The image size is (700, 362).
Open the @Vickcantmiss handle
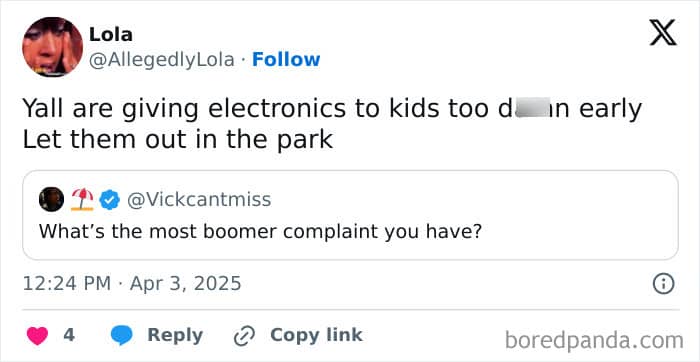click(x=199, y=200)
